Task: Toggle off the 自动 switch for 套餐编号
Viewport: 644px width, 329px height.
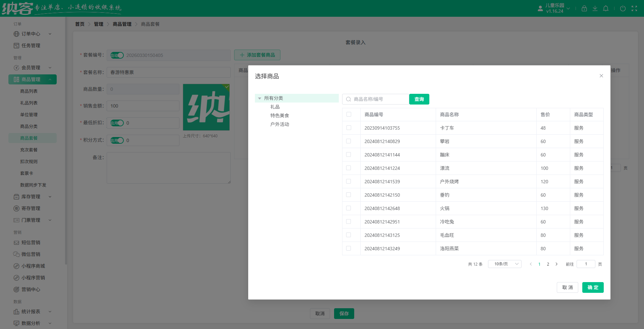Action: click(x=116, y=55)
